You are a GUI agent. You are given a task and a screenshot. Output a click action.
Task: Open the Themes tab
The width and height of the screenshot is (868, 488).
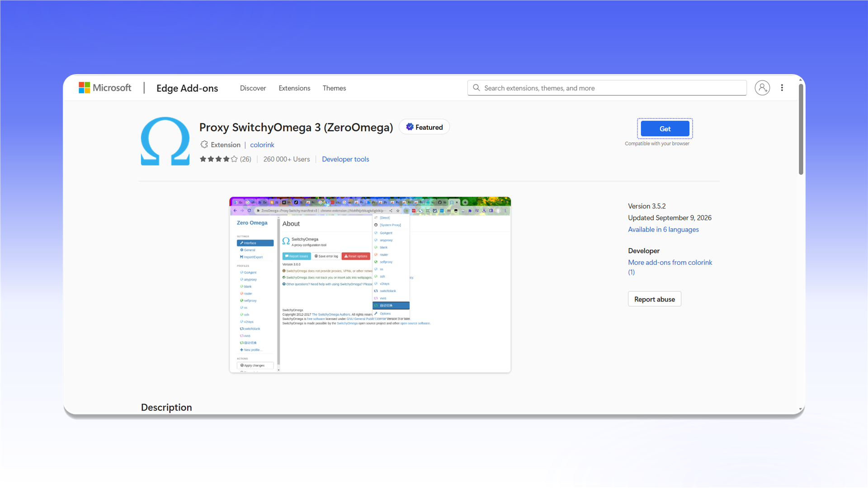(334, 88)
